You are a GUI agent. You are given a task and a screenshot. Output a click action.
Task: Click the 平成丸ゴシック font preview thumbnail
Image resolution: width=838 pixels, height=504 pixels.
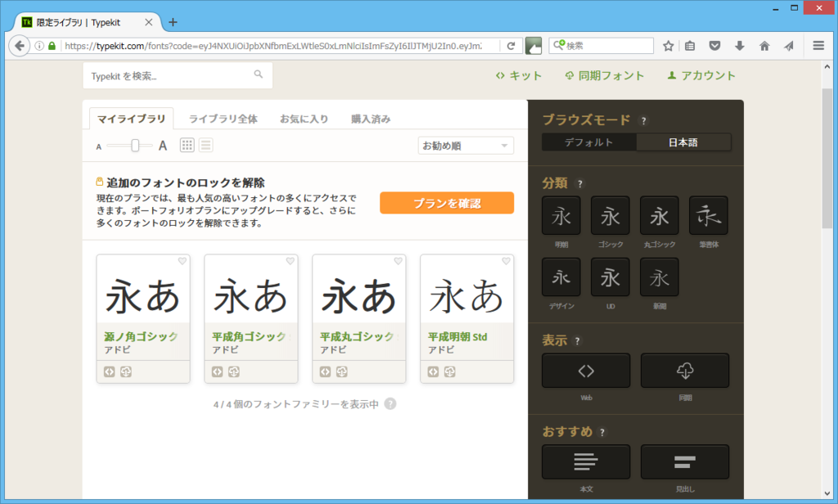(359, 289)
